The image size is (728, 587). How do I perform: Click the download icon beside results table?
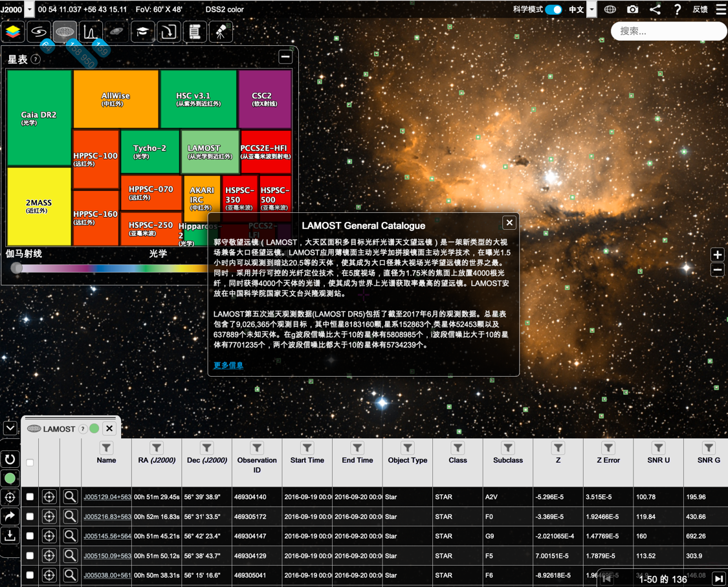pyautogui.click(x=10, y=535)
